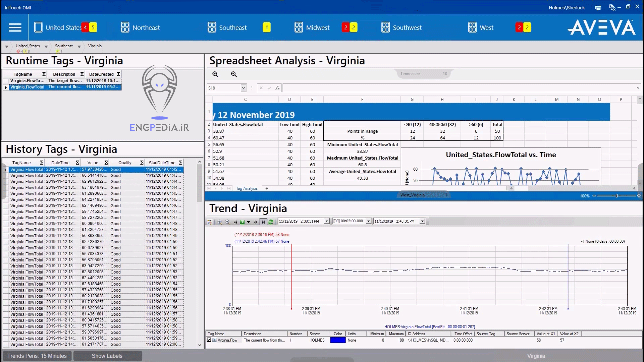Click the Description sigma icon in Runtime Tags
This screenshot has width=644, height=362.
tap(82, 74)
